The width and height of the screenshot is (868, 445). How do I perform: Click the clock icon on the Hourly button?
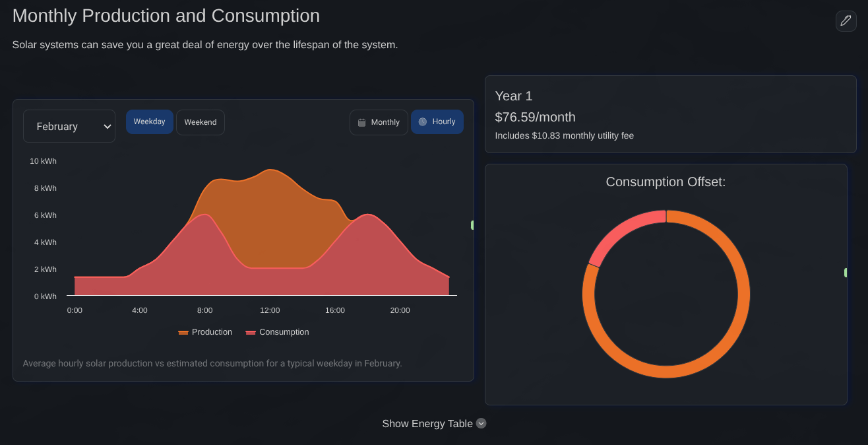tap(422, 121)
